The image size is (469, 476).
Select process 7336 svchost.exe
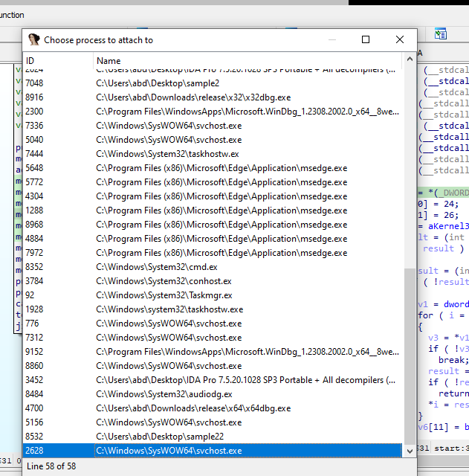tap(213, 126)
